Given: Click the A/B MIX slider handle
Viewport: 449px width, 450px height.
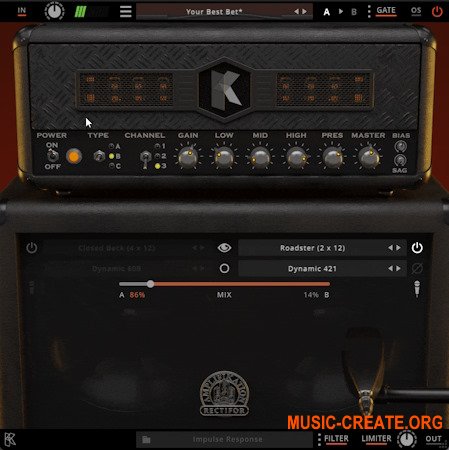Looking at the screenshot, I should pyautogui.click(x=150, y=284).
